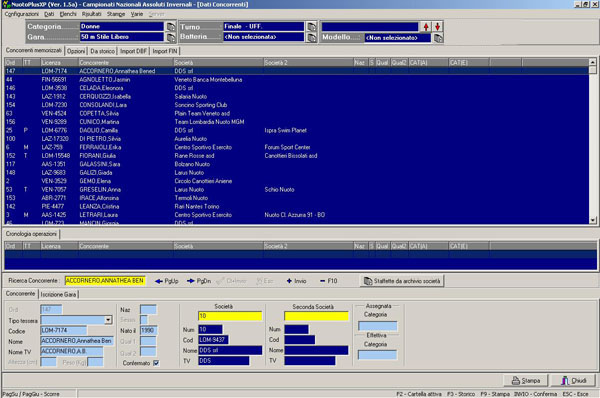Open the Categoria selection icon
This screenshot has width=600, height=398.
click(171, 27)
